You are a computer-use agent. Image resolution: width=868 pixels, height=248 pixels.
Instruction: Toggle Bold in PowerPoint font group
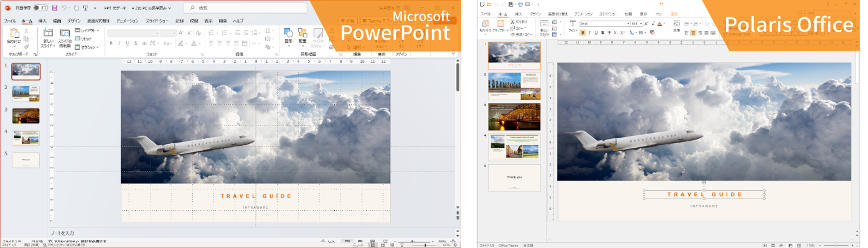111,43
